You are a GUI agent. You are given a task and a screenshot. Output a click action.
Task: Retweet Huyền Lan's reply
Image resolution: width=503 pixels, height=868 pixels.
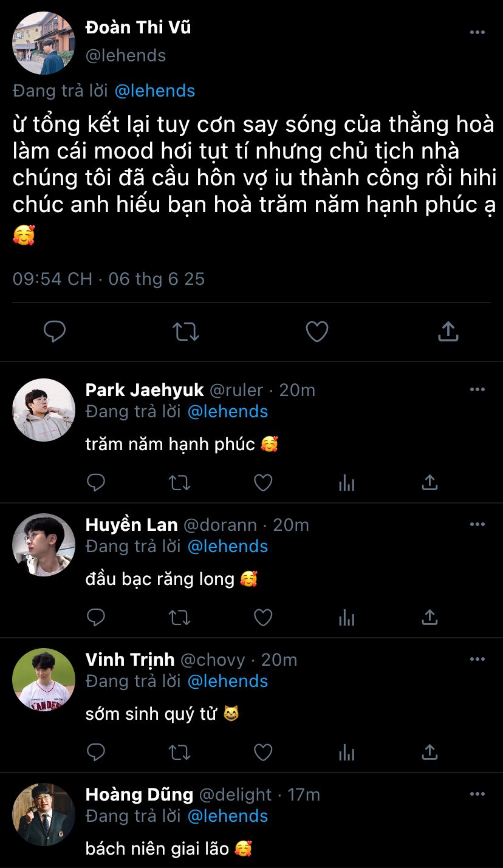(179, 618)
